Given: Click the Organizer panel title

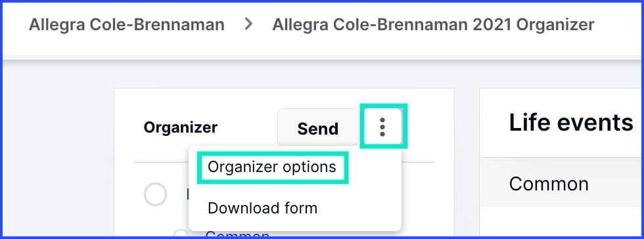Looking at the screenshot, I should (181, 128).
